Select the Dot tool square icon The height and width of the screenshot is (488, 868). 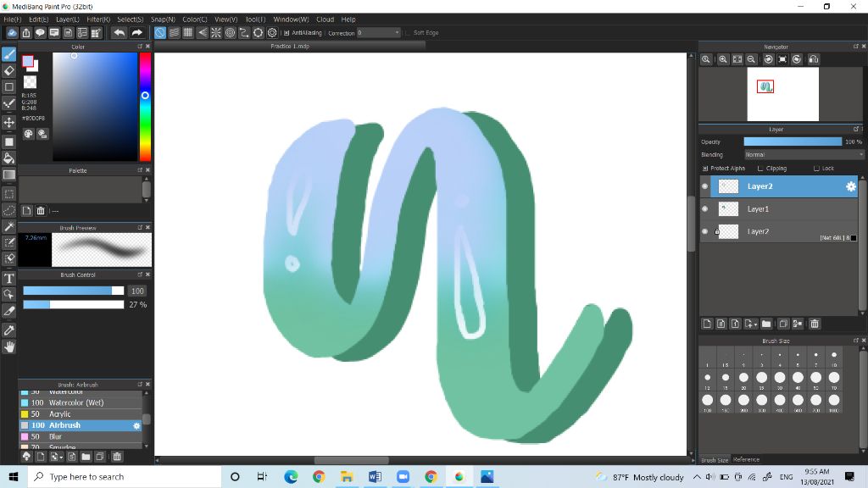[8, 87]
